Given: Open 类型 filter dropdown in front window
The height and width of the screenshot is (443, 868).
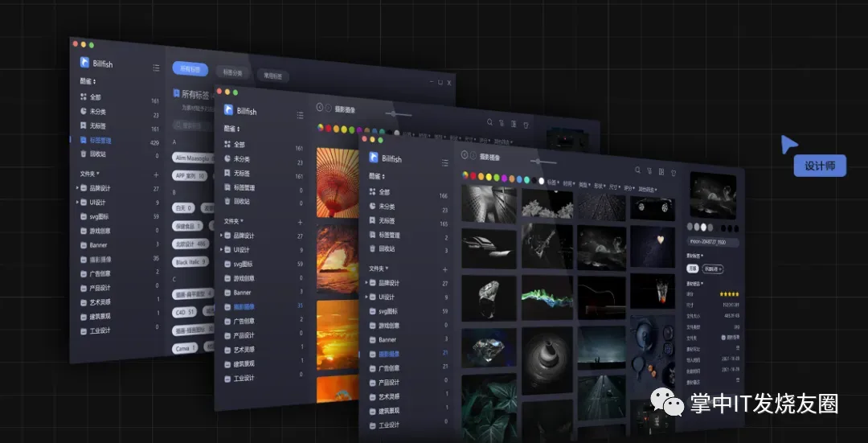Looking at the screenshot, I should (584, 184).
